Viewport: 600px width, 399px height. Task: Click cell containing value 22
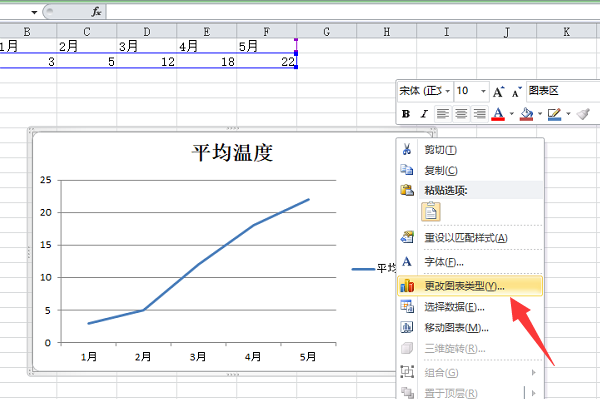point(266,61)
